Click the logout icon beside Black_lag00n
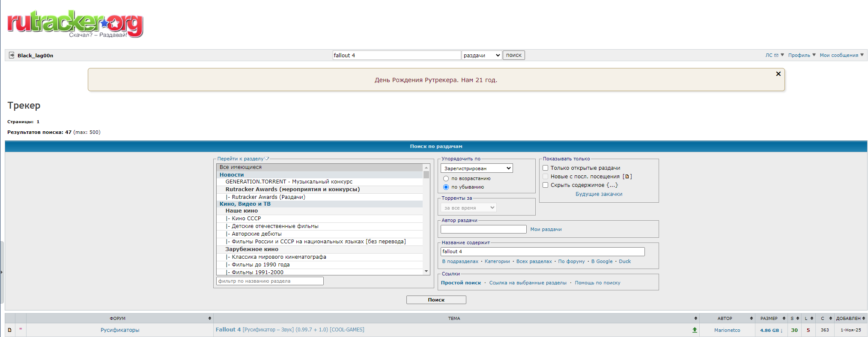This screenshot has height=337, width=868. tap(12, 55)
